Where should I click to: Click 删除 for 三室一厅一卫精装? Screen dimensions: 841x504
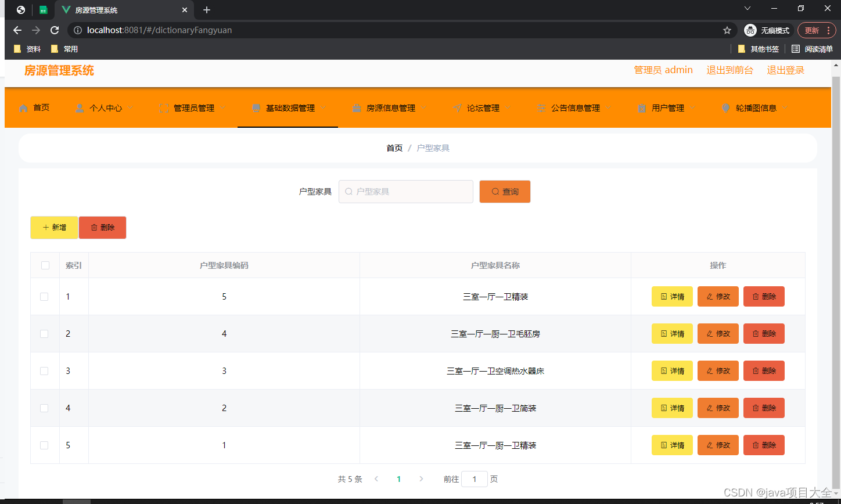click(x=764, y=297)
